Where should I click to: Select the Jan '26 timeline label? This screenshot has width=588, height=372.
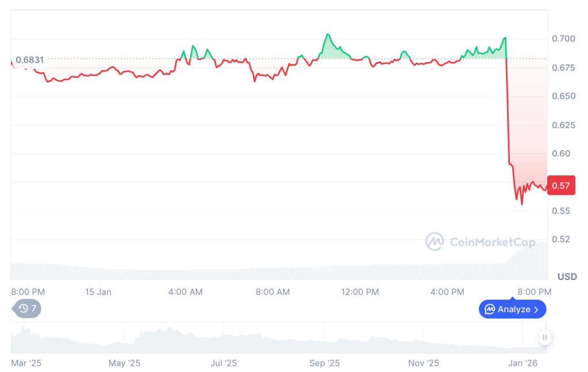click(x=522, y=363)
